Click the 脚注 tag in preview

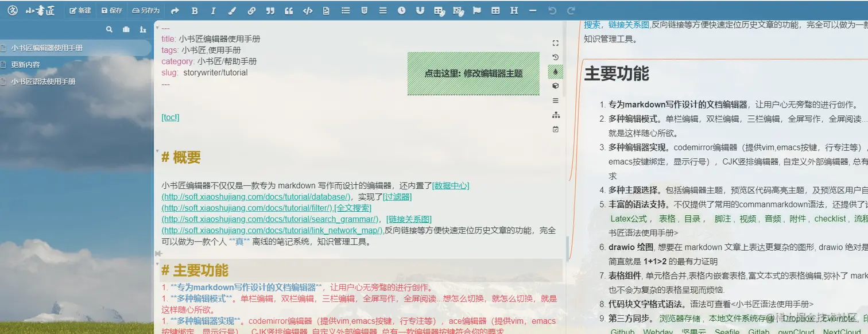click(722, 219)
